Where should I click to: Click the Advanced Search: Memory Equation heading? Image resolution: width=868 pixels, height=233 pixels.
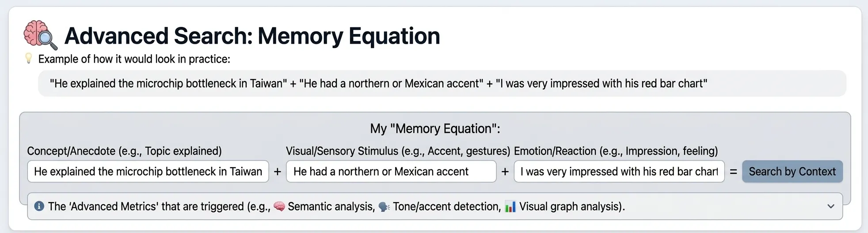(x=252, y=36)
